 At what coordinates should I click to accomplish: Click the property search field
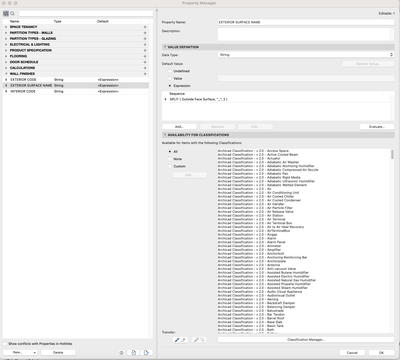(86, 14)
